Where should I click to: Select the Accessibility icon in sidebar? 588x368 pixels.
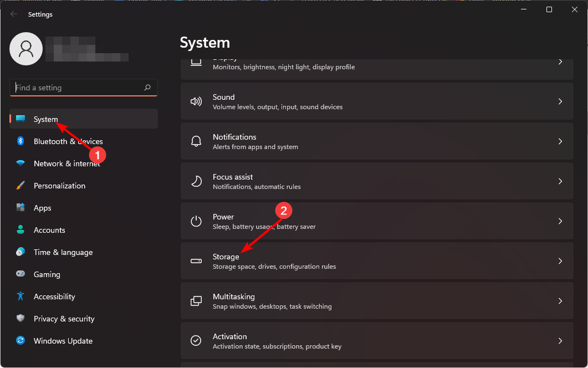21,297
